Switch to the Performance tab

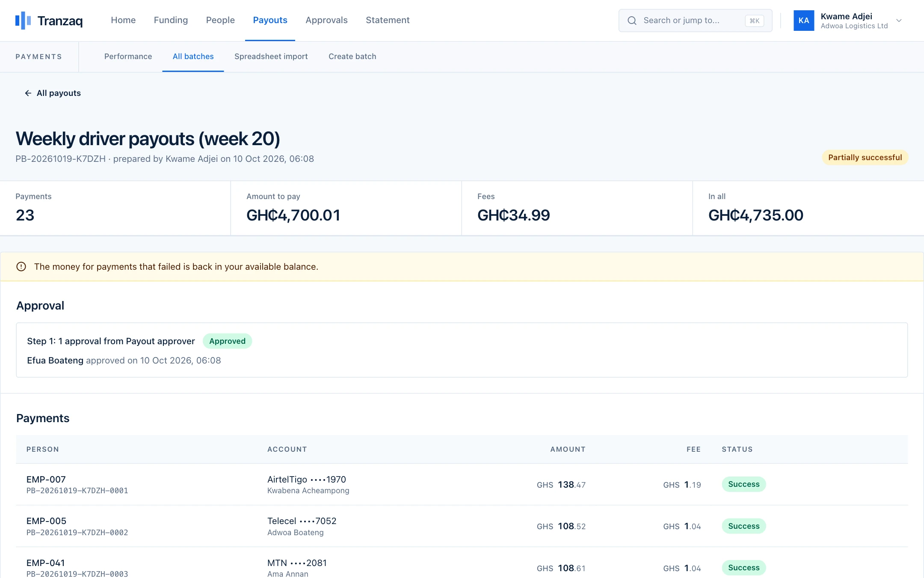128,57
